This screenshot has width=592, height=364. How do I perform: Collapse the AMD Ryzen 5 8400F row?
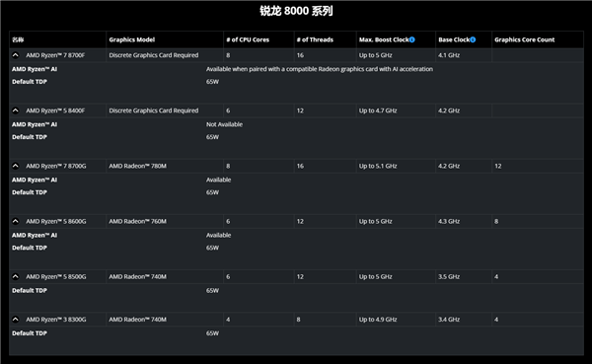click(16, 110)
